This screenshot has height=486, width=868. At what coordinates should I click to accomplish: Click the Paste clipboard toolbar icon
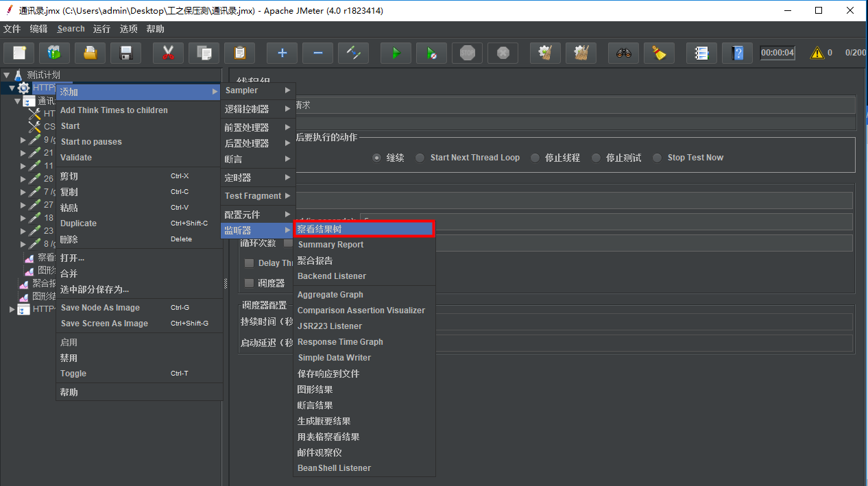pyautogui.click(x=239, y=53)
